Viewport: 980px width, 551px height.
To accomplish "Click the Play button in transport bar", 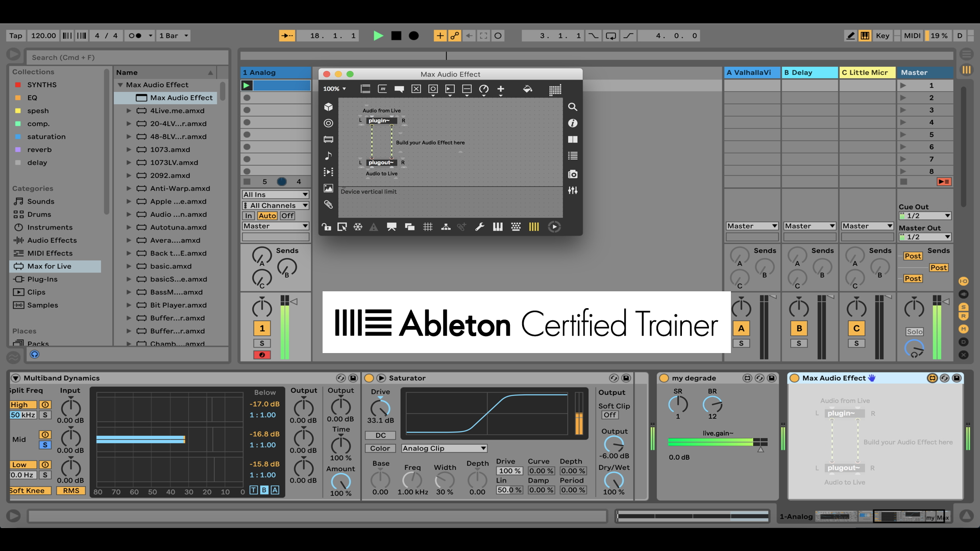I will [x=378, y=36].
